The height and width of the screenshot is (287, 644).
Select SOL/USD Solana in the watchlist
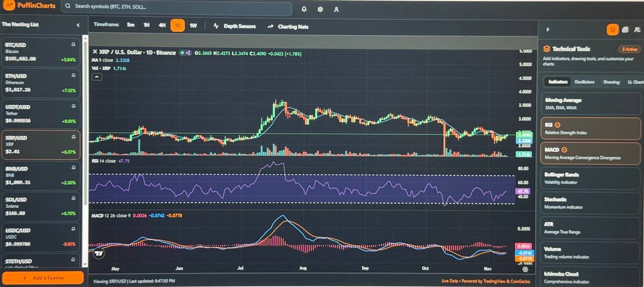(x=41, y=206)
